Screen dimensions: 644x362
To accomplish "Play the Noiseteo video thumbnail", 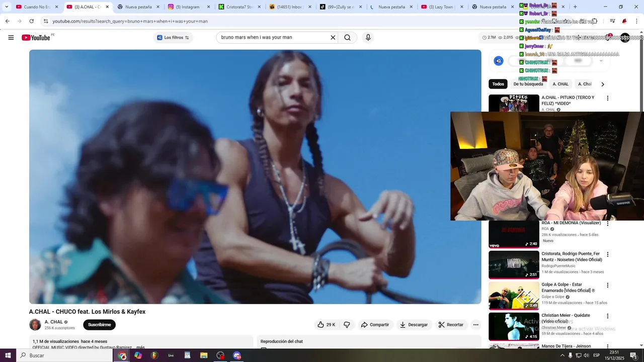I will [514, 265].
